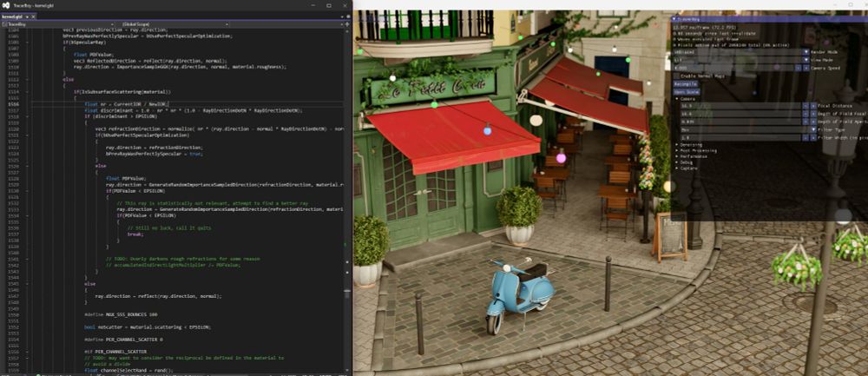This screenshot has height=376, width=868.
Task: Click the Visual Studio logo icon
Action: click(x=5, y=5)
